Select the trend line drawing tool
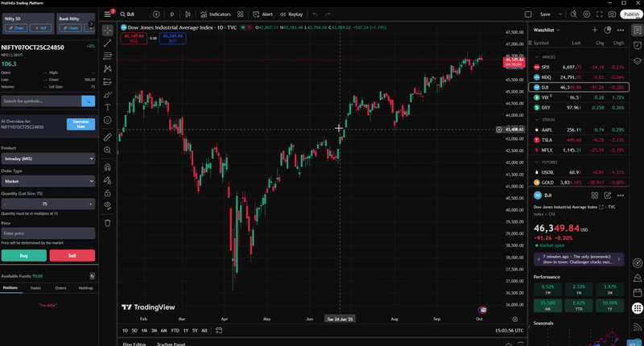 108,43
